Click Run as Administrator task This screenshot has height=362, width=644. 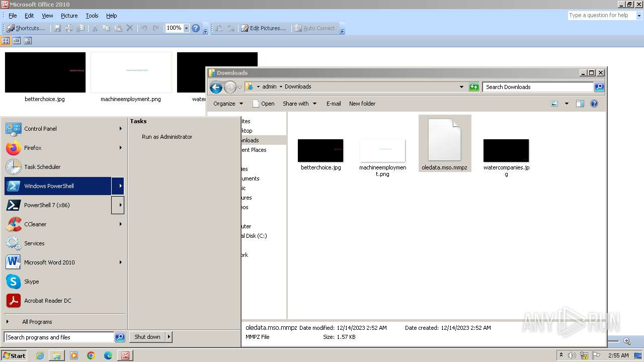[167, 137]
